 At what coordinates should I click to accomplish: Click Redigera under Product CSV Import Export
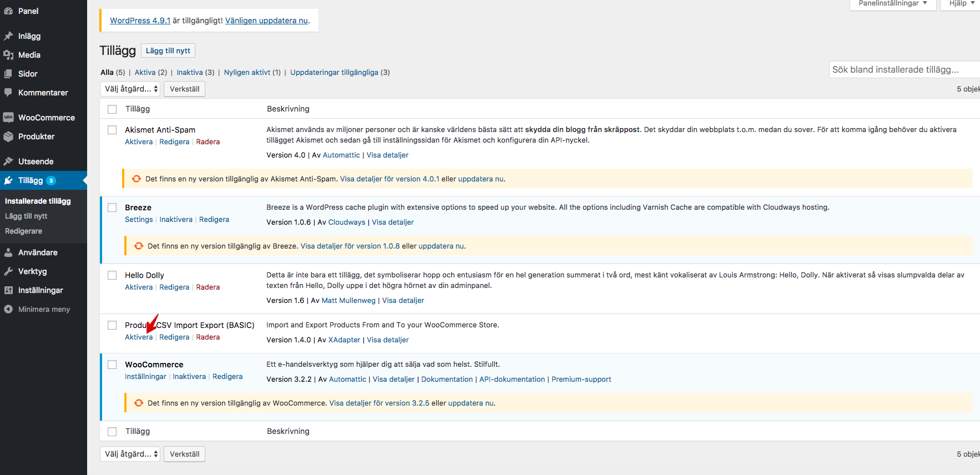click(x=174, y=337)
